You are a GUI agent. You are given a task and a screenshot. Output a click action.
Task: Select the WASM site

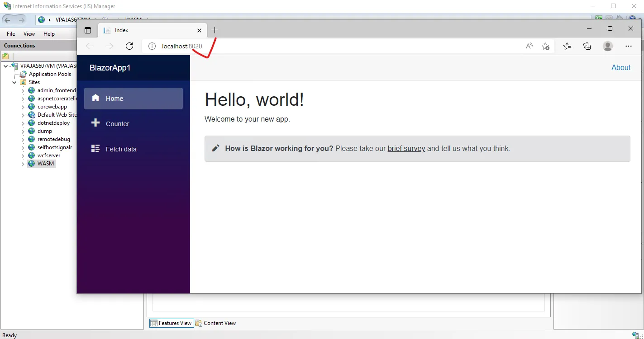pos(46,164)
